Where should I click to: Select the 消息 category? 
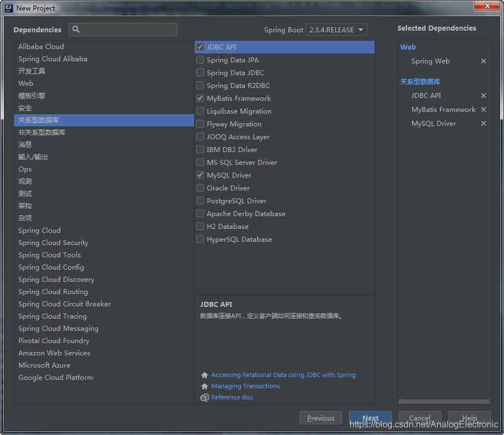point(104,144)
